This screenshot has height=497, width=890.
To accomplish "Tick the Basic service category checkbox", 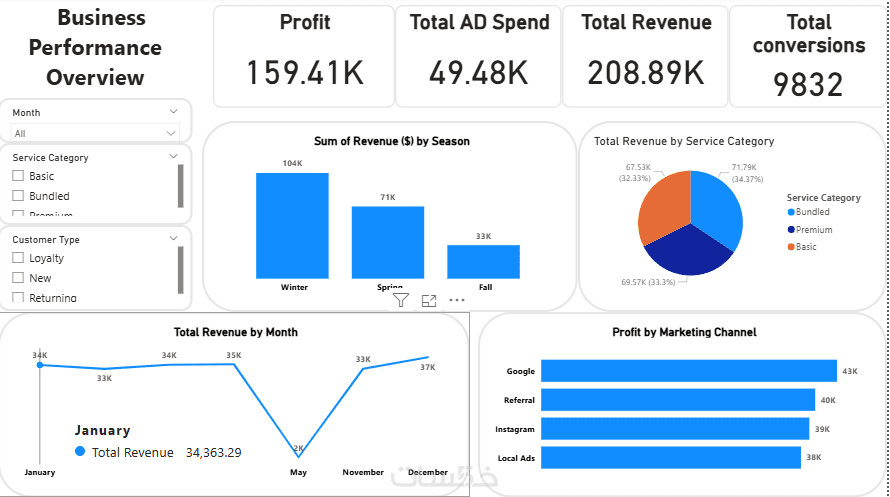I will 18,176.
